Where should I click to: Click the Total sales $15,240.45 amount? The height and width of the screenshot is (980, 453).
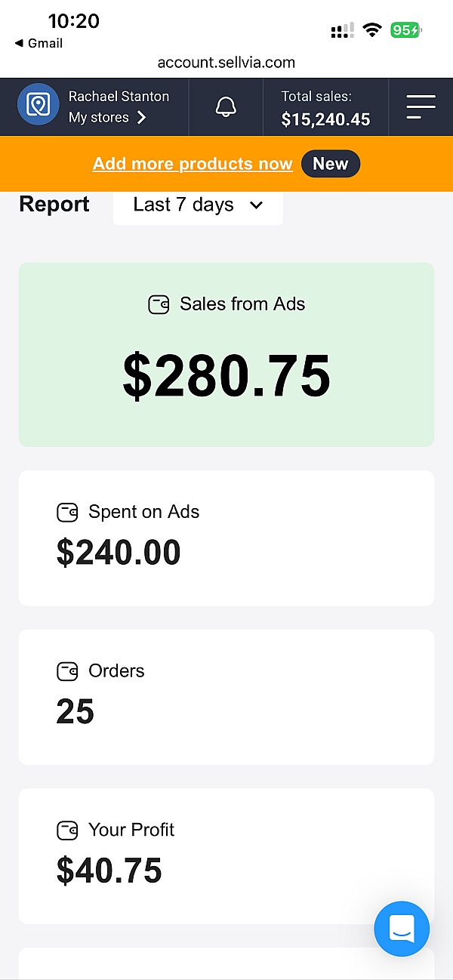coord(325,119)
